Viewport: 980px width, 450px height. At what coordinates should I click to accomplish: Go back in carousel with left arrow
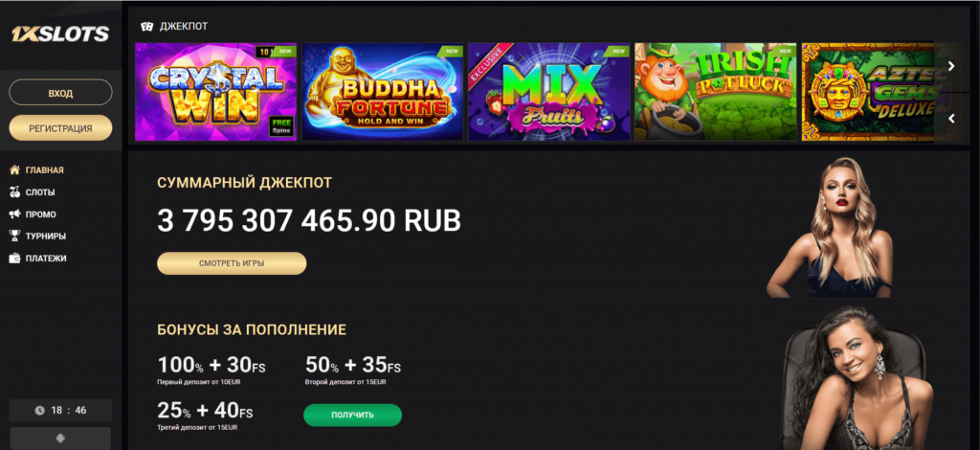951,119
